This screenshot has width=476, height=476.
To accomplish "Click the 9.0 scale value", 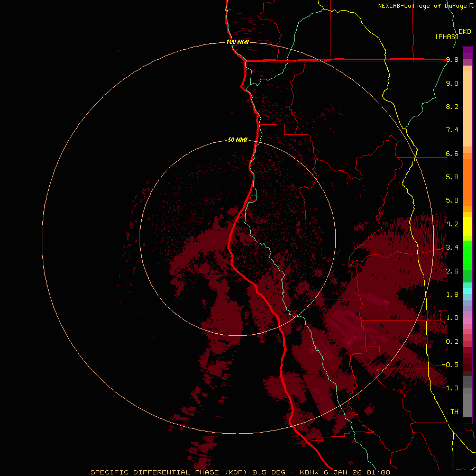I will coord(452,83).
